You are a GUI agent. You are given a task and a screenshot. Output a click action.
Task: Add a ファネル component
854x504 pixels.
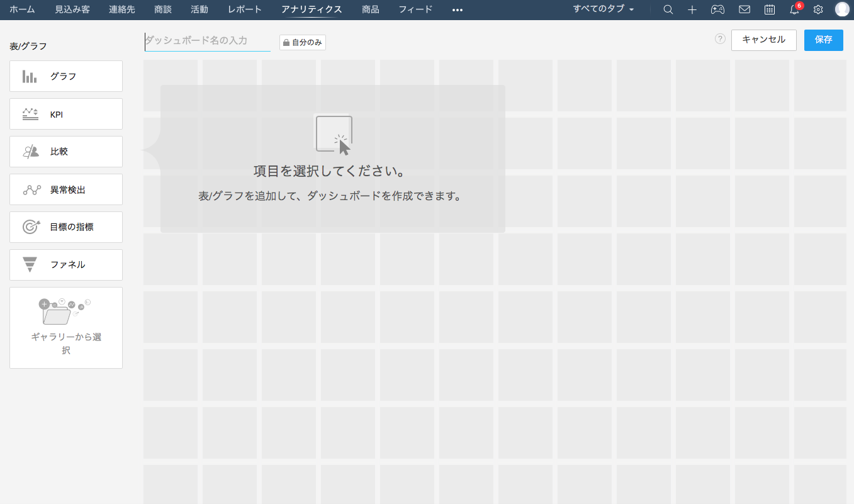pyautogui.click(x=66, y=265)
